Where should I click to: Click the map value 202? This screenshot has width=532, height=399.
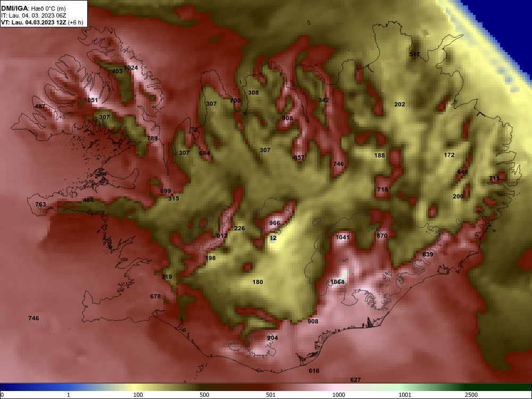400,104
